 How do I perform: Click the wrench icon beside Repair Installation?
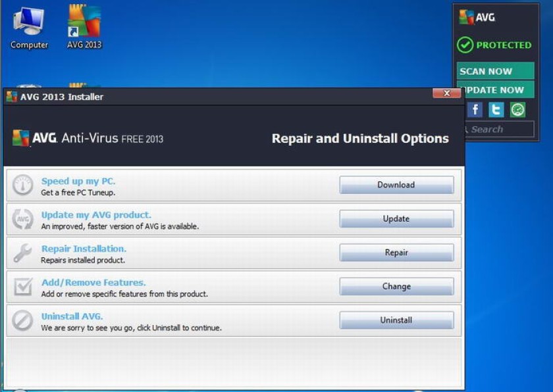click(x=22, y=253)
